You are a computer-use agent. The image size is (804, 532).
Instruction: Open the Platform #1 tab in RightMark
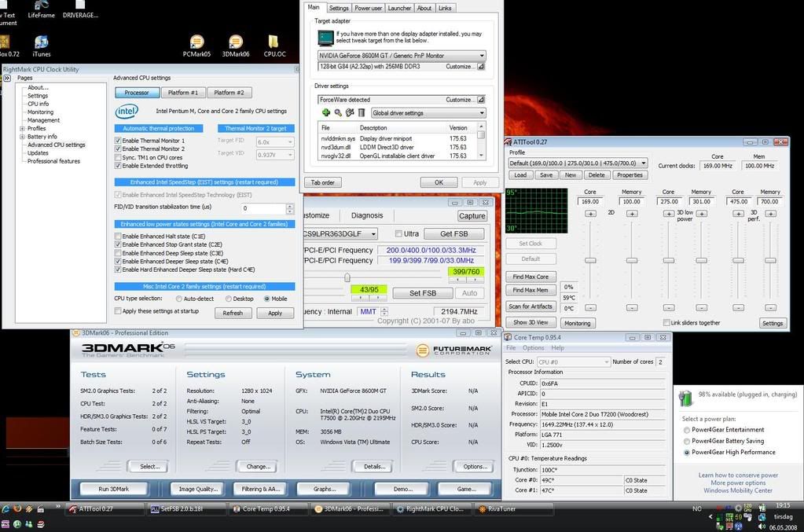(x=183, y=93)
